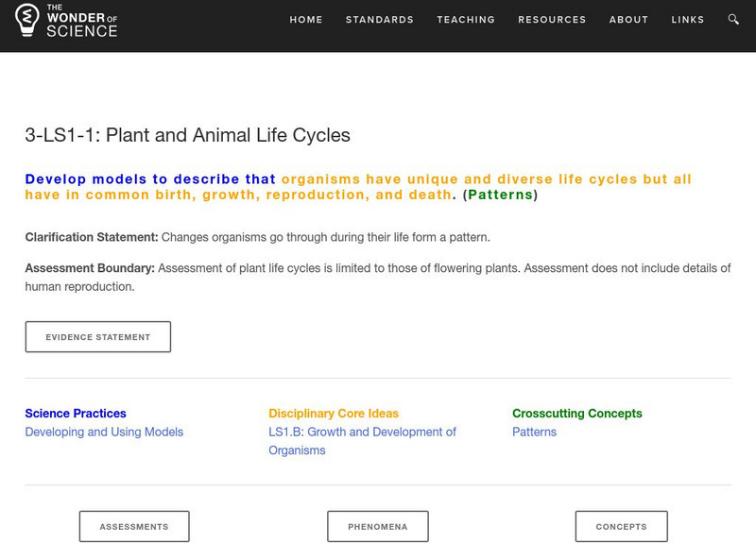Image resolution: width=756 pixels, height=543 pixels.
Task: Click the green Crosscutting Concepts heading
Action: coord(576,414)
